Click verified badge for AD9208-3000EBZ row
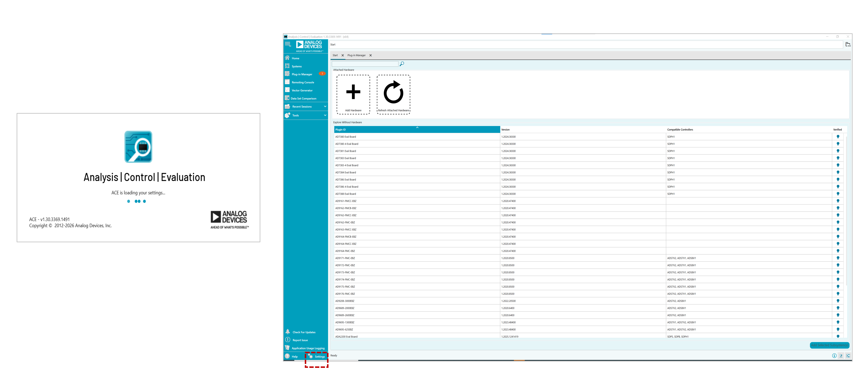This screenshot has width=868, height=380. pos(838,301)
